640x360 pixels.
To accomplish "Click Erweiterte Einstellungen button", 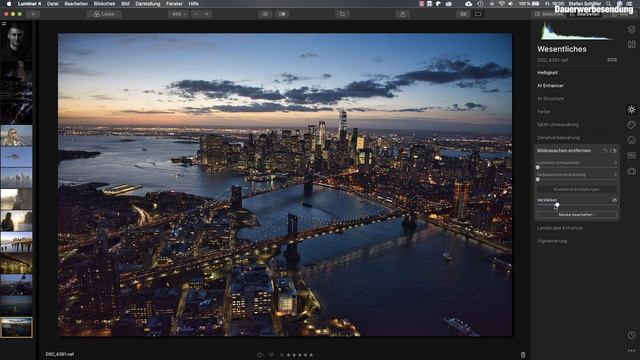I will (577, 189).
